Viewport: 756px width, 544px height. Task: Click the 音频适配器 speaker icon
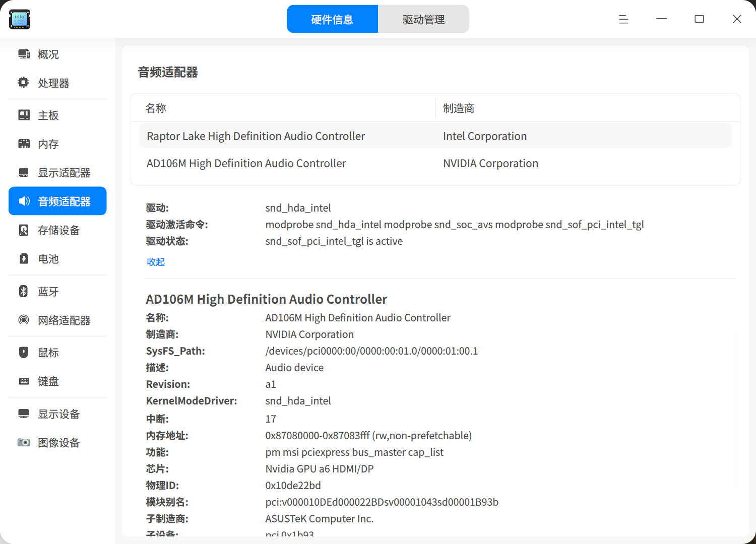click(x=24, y=201)
